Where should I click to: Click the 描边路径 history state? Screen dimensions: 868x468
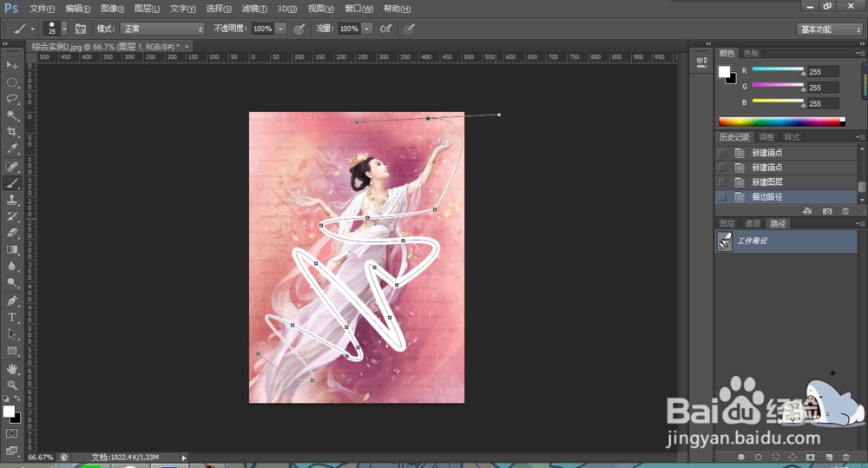[786, 196]
